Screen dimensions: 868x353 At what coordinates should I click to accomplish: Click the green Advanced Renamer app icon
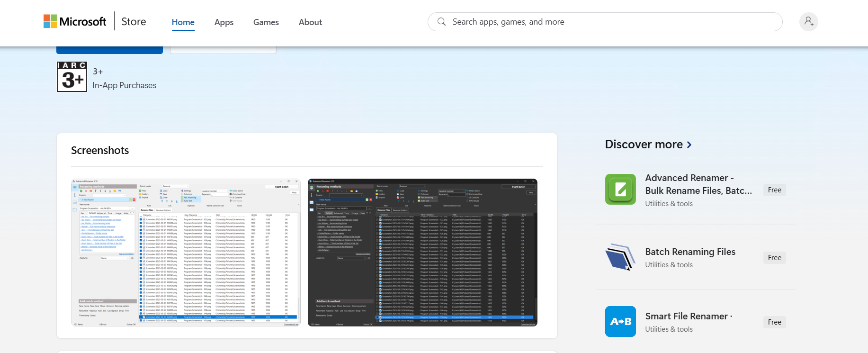tap(620, 190)
